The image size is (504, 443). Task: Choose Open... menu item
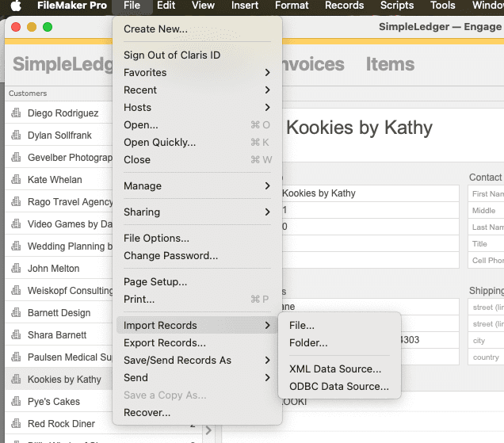click(x=197, y=124)
